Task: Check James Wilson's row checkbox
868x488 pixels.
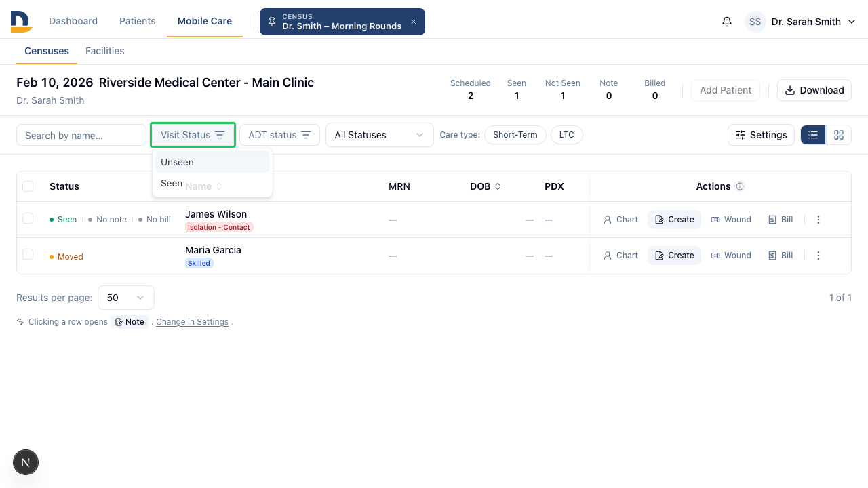Action: (x=28, y=218)
